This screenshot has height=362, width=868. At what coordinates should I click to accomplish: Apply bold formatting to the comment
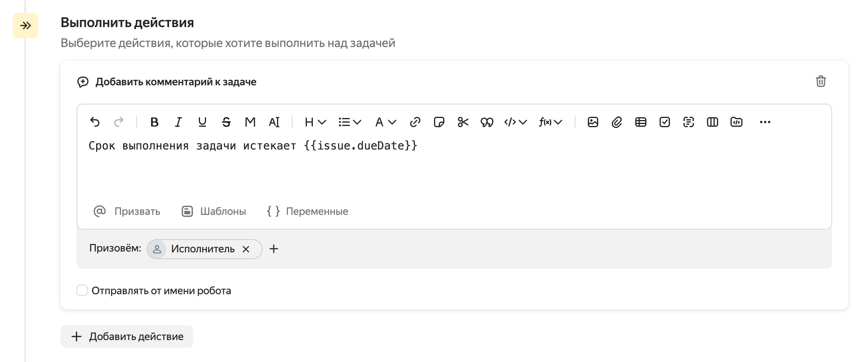pyautogui.click(x=154, y=122)
